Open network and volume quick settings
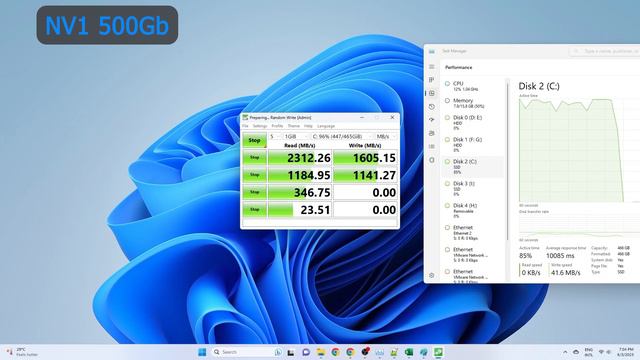640x360 pixels. [604, 352]
